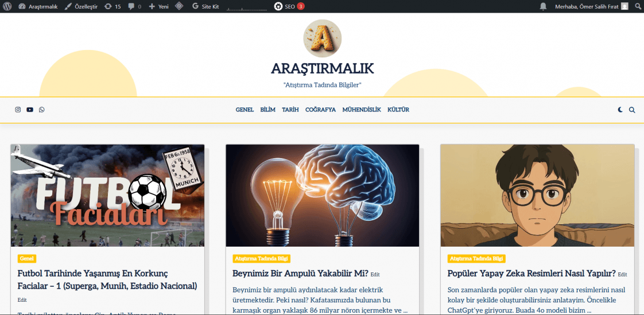Viewport: 644px width, 315px height.
Task: Open comments bubble in admin bar
Action: click(135, 6)
